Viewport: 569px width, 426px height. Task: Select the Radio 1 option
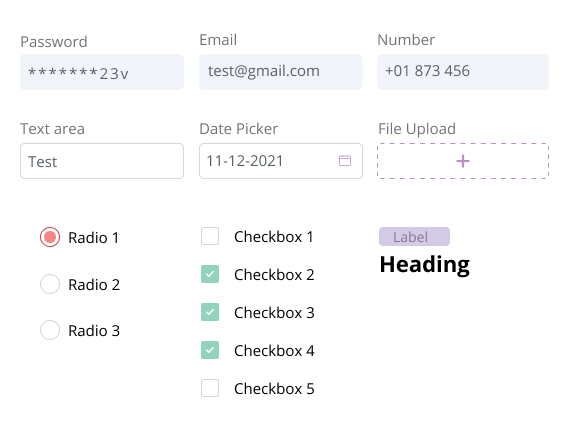50,237
